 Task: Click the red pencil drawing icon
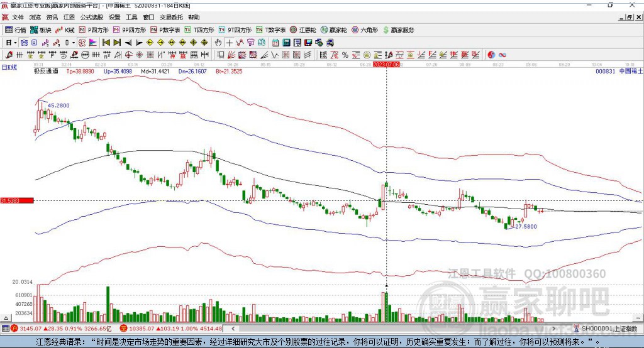pyautogui.click(x=9, y=55)
